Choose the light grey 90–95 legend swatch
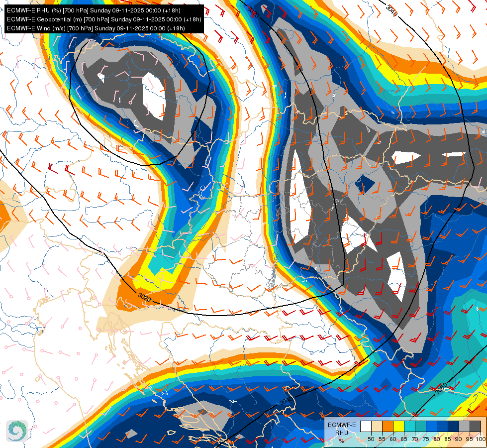 [464, 426]
